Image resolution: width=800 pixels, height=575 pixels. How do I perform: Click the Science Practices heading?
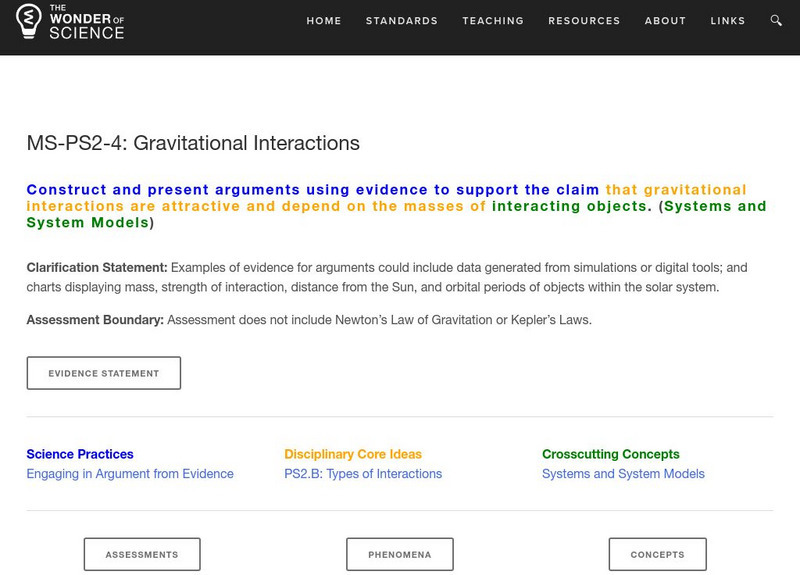(x=80, y=454)
